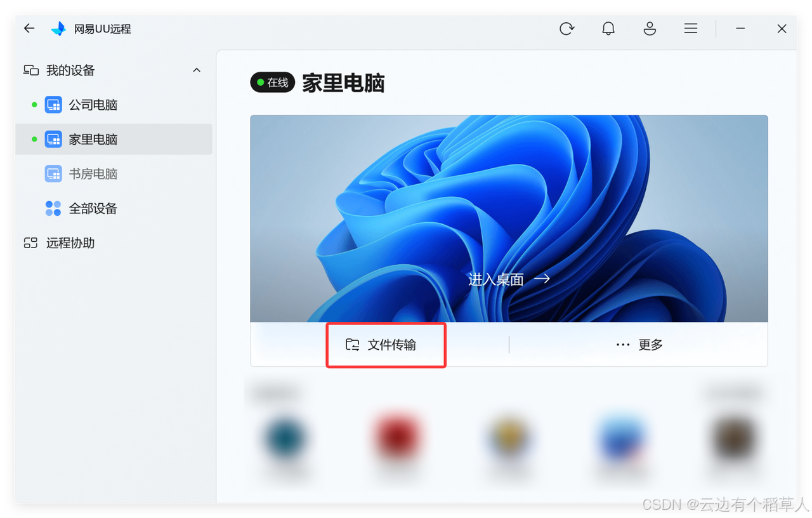Click the 我的设备 devices icon

click(31, 70)
